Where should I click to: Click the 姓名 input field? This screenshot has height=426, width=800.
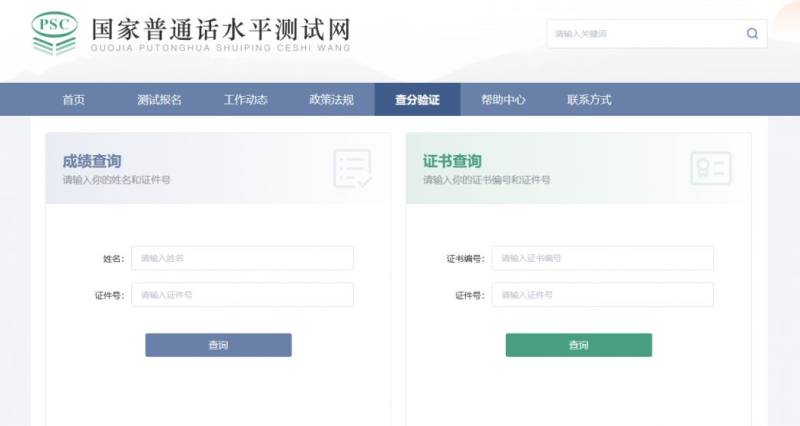pyautogui.click(x=242, y=258)
